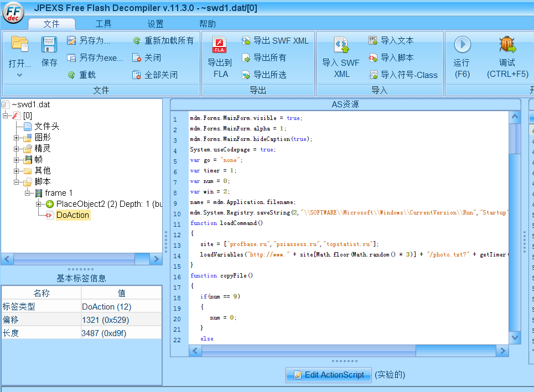Click the code editor up arrow
This screenshot has width=534, height=392.
(515, 117)
